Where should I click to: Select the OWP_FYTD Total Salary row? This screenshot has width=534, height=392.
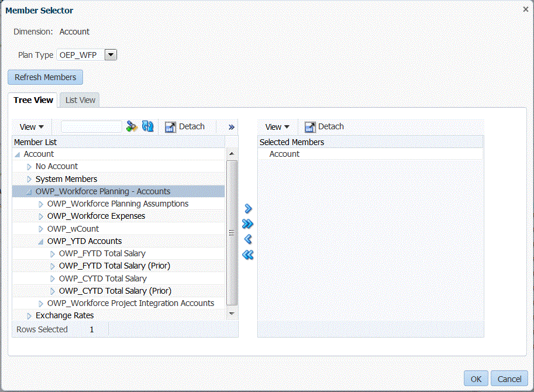tap(119, 253)
